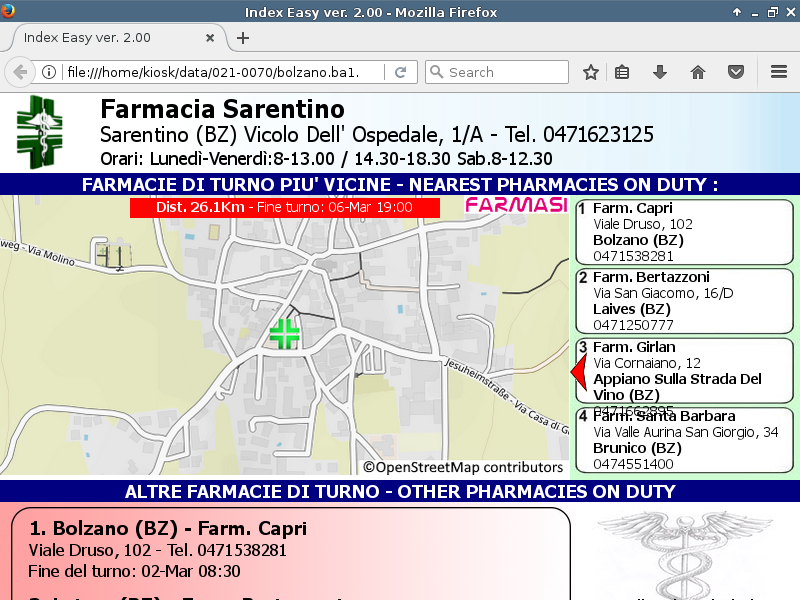
Task: Click the green pharmacy cross map marker
Action: click(x=284, y=334)
